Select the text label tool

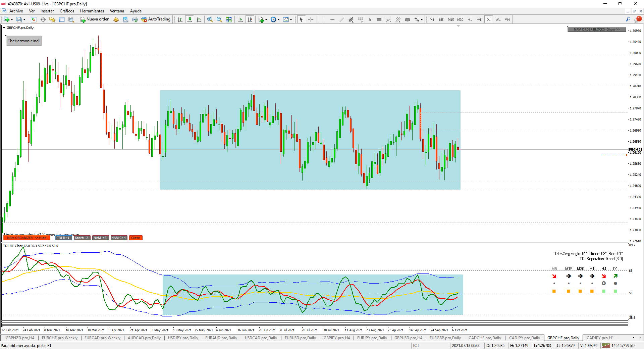(x=370, y=19)
